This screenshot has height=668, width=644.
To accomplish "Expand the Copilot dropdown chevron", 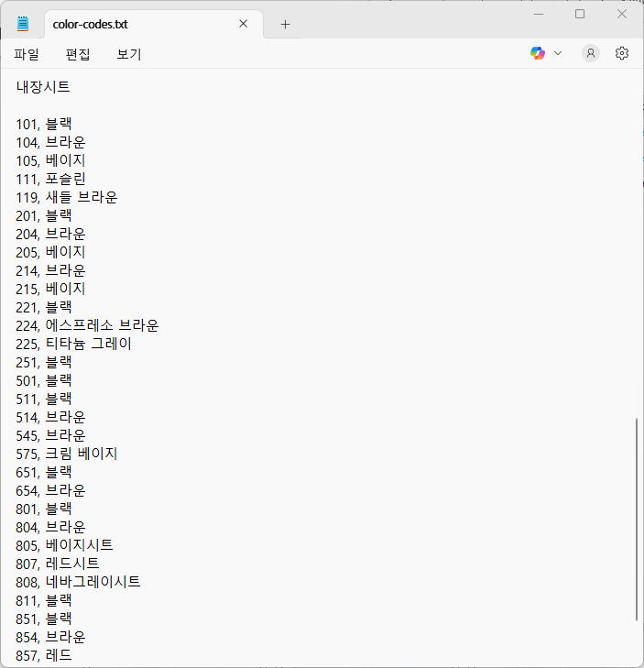I will click(x=558, y=53).
